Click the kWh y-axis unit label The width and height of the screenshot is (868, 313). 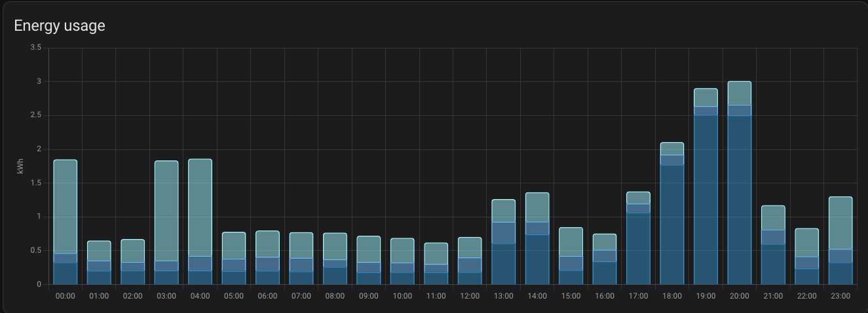[20, 166]
